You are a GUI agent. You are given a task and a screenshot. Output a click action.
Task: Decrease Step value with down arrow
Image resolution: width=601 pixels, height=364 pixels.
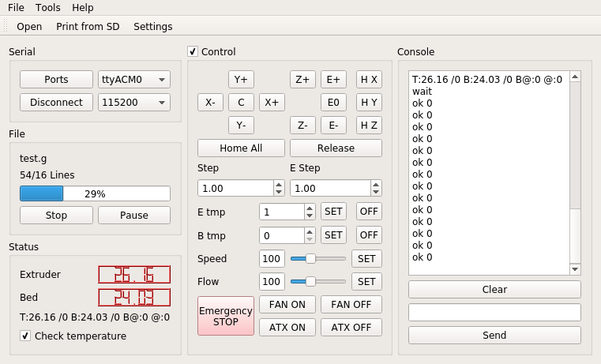[279, 192]
